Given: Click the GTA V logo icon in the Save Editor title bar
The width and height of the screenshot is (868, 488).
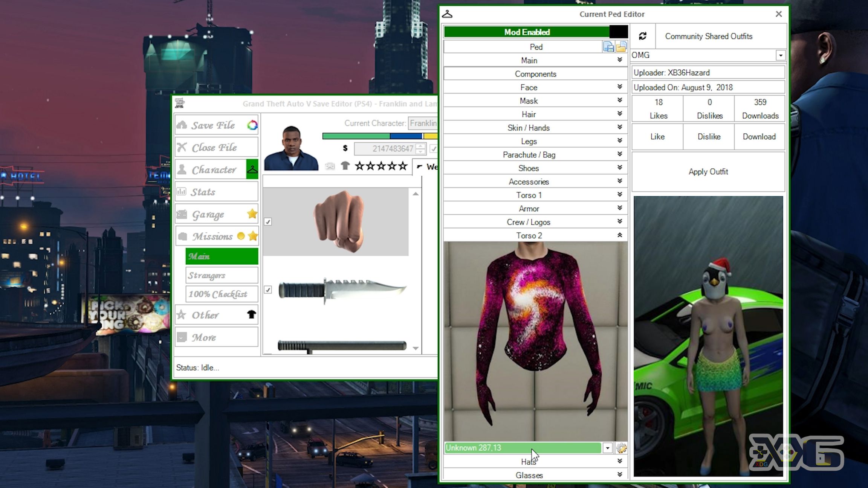Looking at the screenshot, I should (x=180, y=103).
